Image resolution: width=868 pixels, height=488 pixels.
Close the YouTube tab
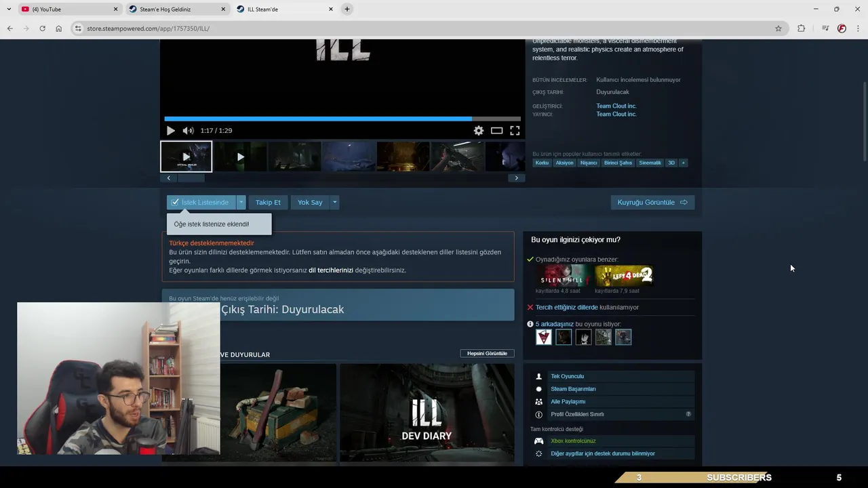(115, 9)
